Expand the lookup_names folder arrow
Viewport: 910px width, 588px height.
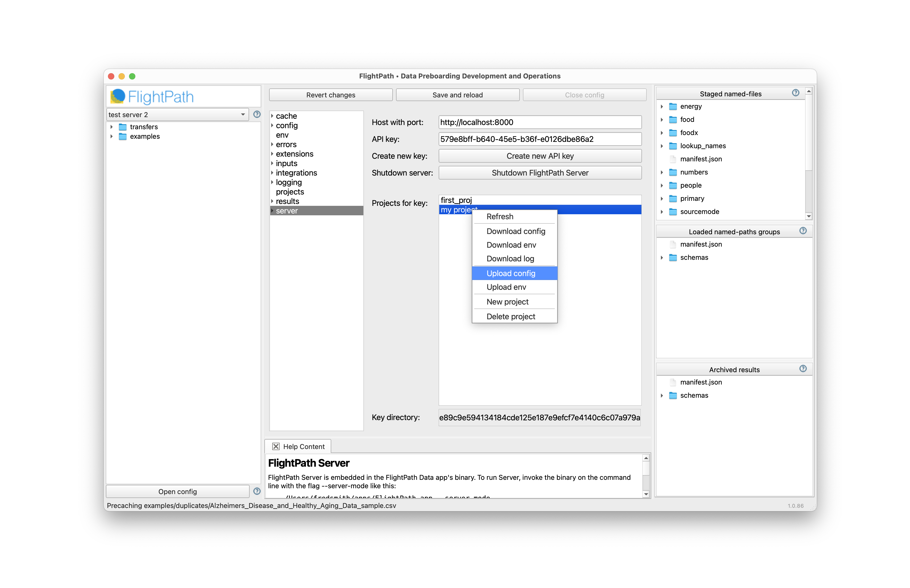[x=662, y=146]
